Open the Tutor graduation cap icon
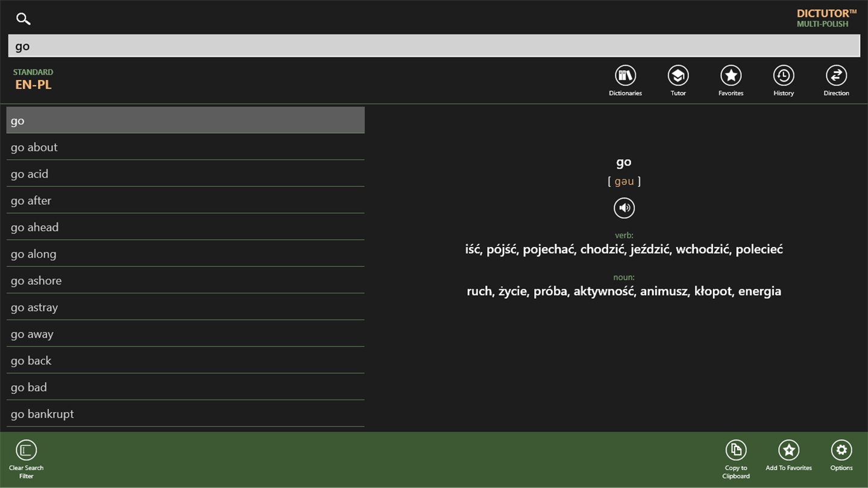 tap(678, 76)
